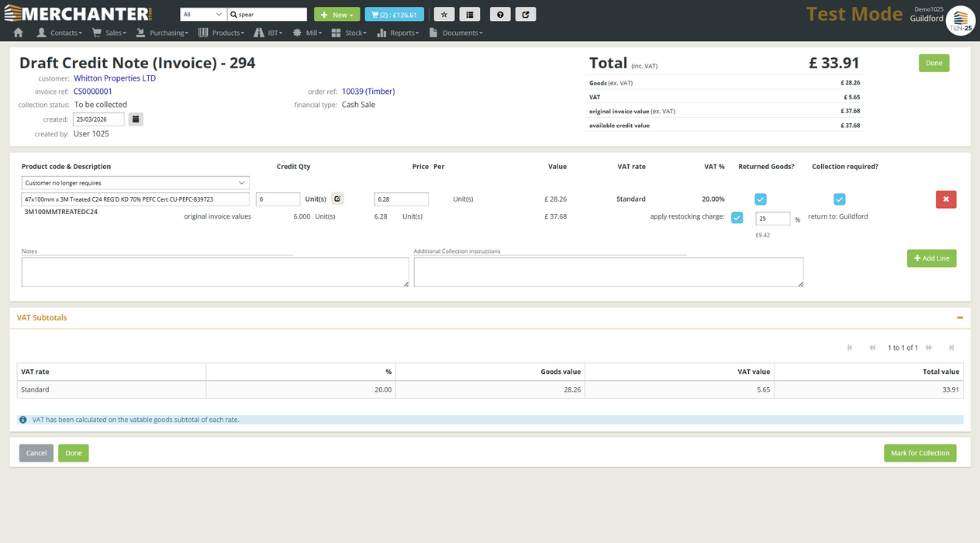Image resolution: width=980 pixels, height=543 pixels.
Task: Click the Additional Collection instructions box
Action: tap(609, 272)
